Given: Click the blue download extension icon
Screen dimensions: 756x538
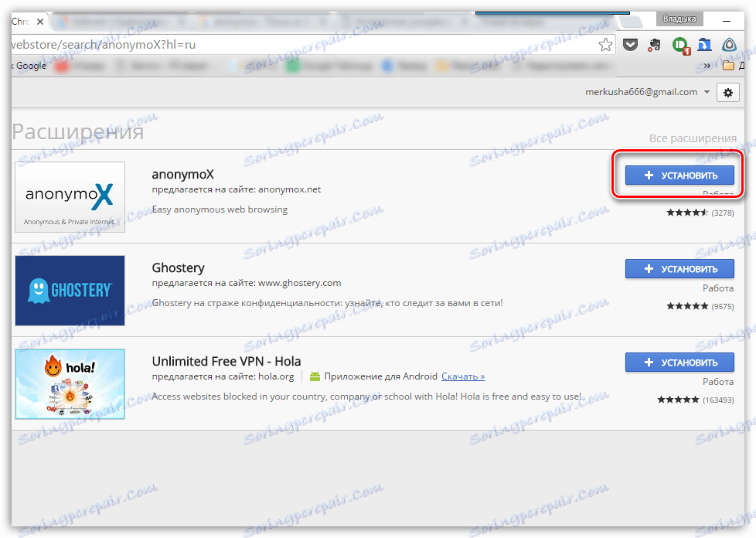Looking at the screenshot, I should tap(704, 45).
